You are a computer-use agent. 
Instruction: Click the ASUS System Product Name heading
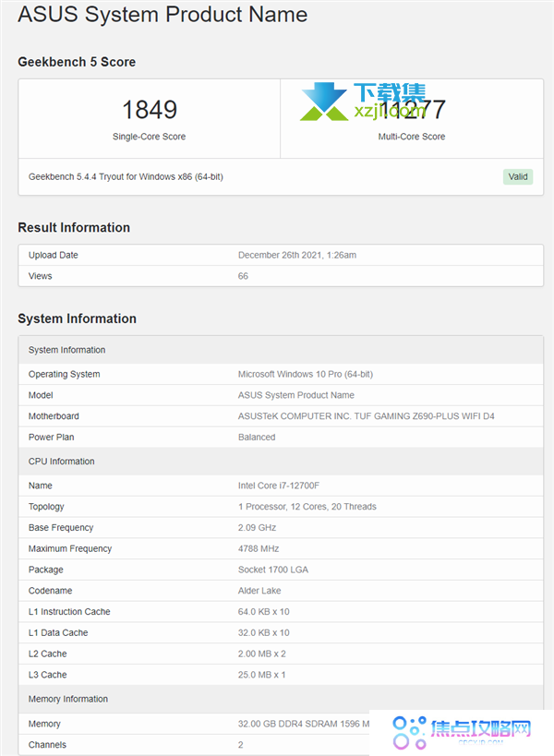[163, 14]
